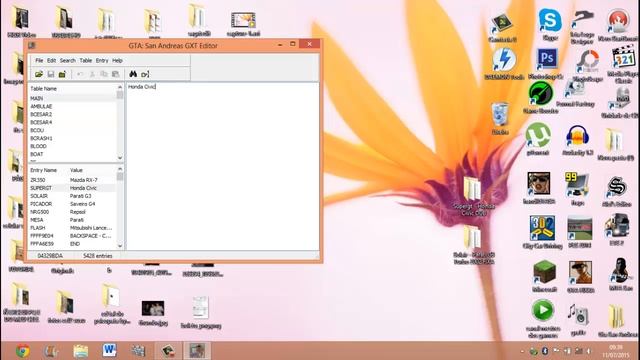The height and width of the screenshot is (360, 640).
Task: Click the Undo toolbar icon
Action: pos(80,74)
